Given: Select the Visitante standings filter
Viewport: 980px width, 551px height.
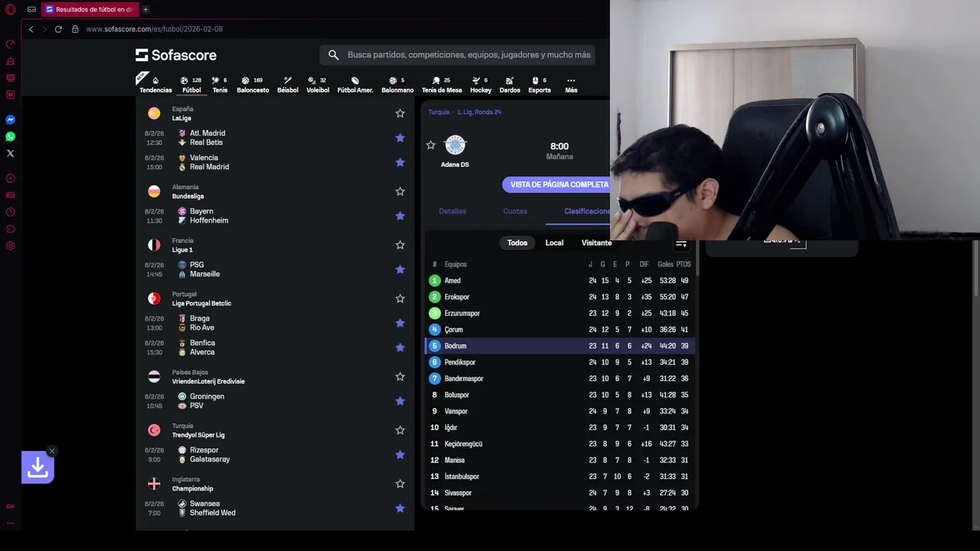Looking at the screenshot, I should click(x=596, y=243).
